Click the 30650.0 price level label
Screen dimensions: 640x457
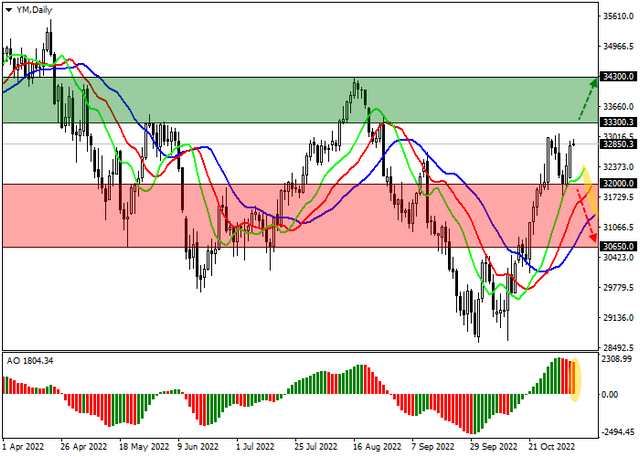[618, 246]
